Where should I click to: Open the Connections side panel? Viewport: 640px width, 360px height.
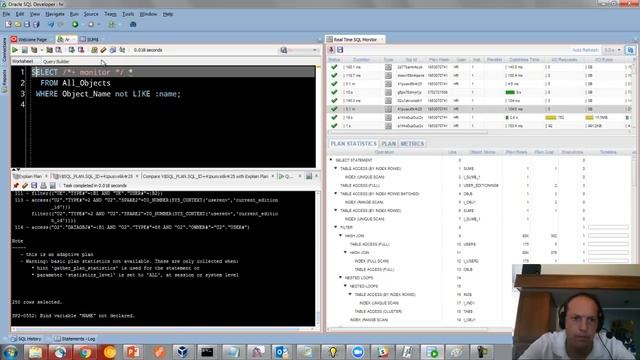pos(4,50)
